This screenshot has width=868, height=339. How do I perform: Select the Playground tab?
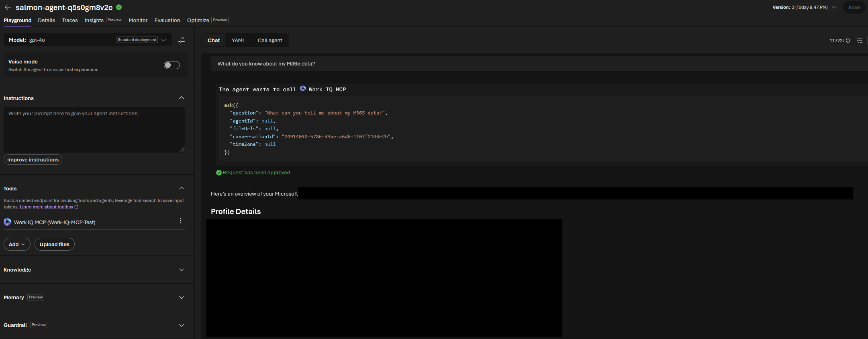pyautogui.click(x=17, y=20)
